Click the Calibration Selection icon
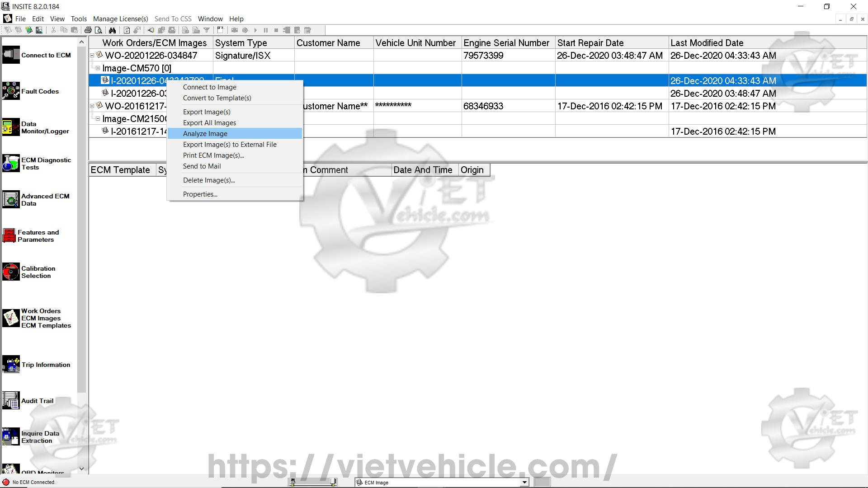Image resolution: width=868 pixels, height=488 pixels. tap(11, 272)
